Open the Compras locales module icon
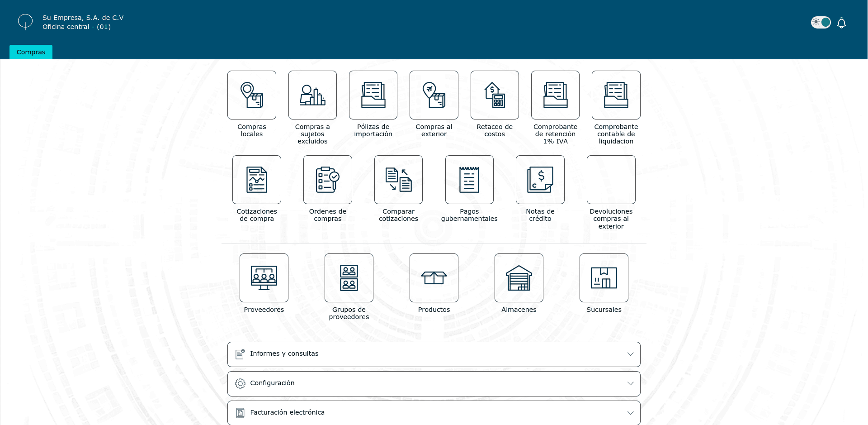This screenshot has width=868, height=425. (252, 95)
